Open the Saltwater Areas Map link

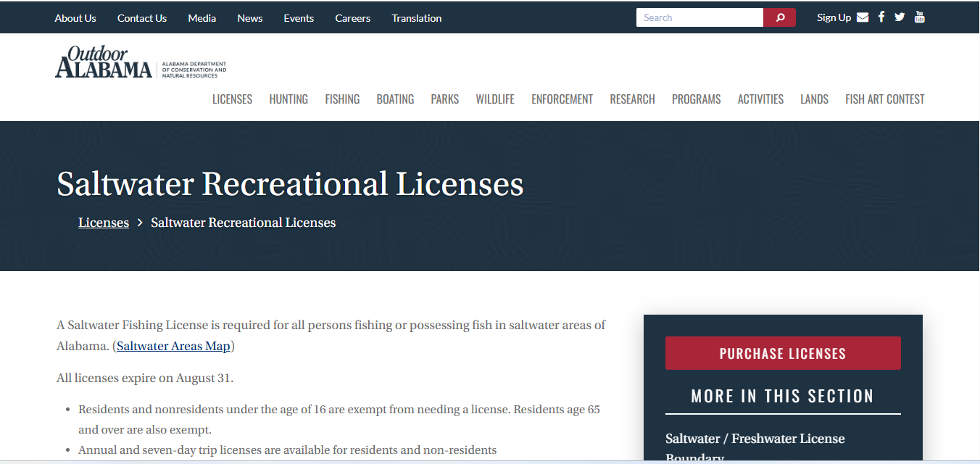point(173,346)
